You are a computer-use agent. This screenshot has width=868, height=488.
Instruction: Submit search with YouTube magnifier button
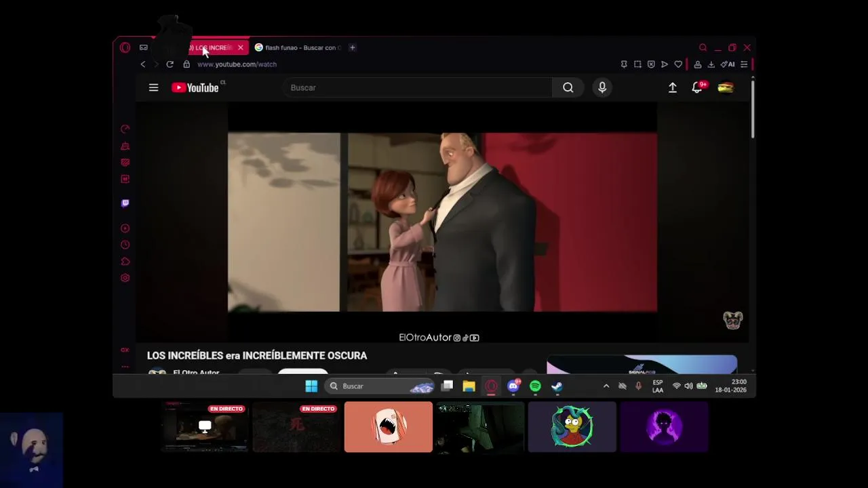point(568,87)
